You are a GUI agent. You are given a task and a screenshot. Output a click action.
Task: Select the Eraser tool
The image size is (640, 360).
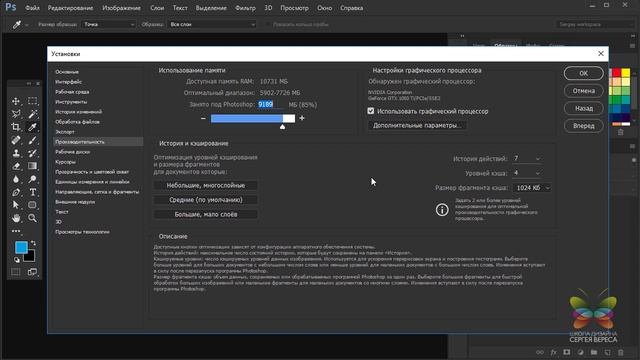(16, 166)
